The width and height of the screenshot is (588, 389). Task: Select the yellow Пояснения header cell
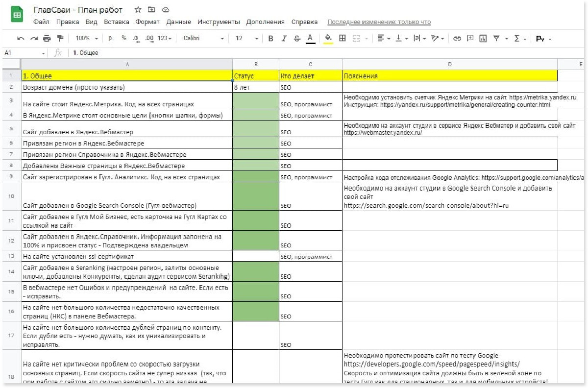click(450, 76)
